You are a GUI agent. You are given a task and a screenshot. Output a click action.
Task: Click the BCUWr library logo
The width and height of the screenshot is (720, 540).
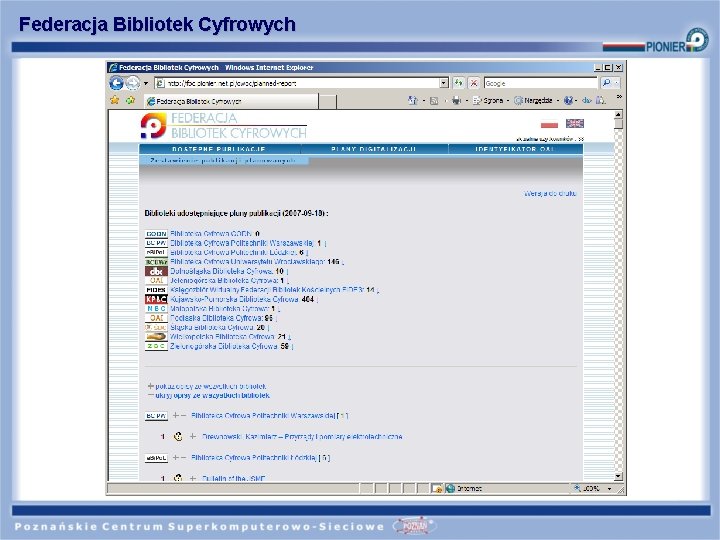click(156, 262)
